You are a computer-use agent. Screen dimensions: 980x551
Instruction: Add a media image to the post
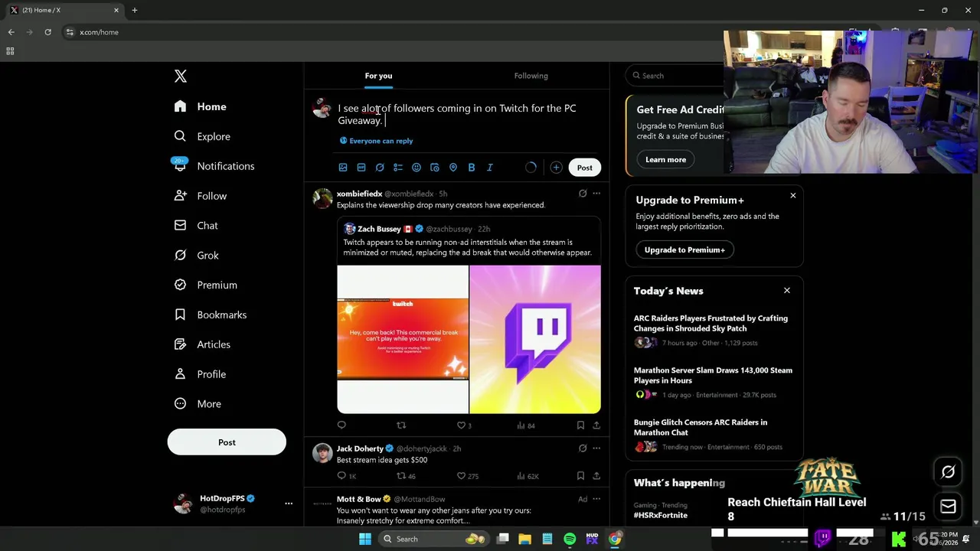pos(343,168)
